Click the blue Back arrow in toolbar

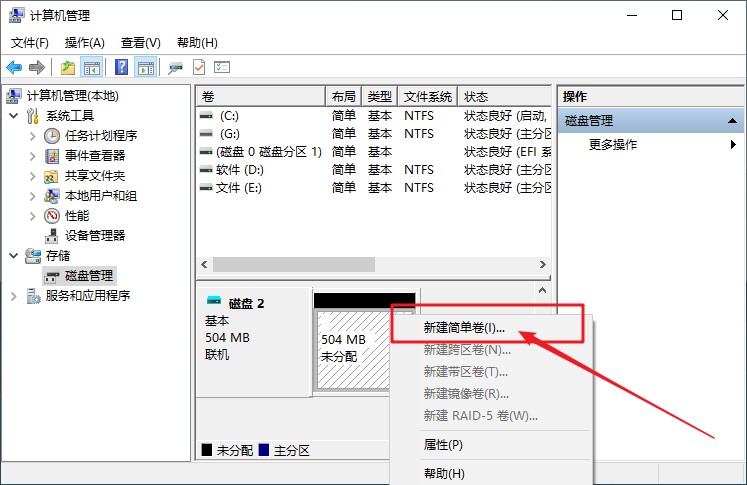pyautogui.click(x=14, y=67)
